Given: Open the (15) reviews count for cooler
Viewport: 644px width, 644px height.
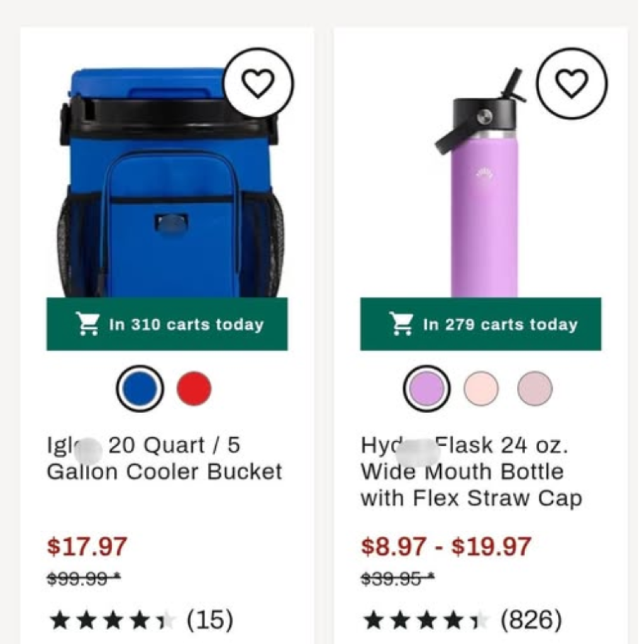Looking at the screenshot, I should (209, 621).
